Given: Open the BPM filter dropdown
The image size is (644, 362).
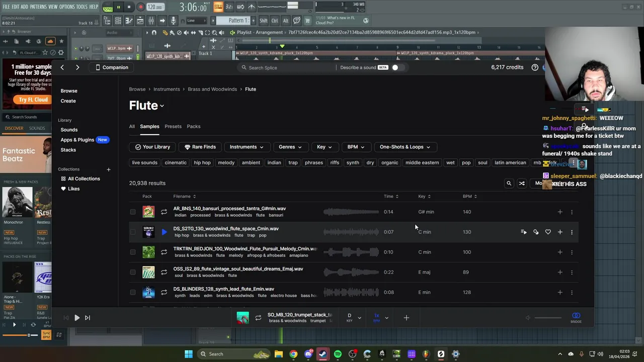Looking at the screenshot, I should pos(356,147).
